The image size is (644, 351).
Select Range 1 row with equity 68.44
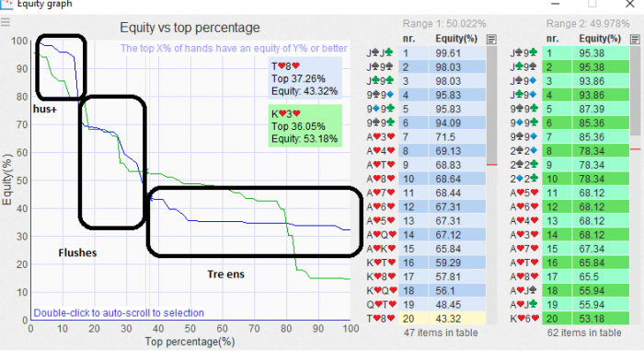[425, 193]
